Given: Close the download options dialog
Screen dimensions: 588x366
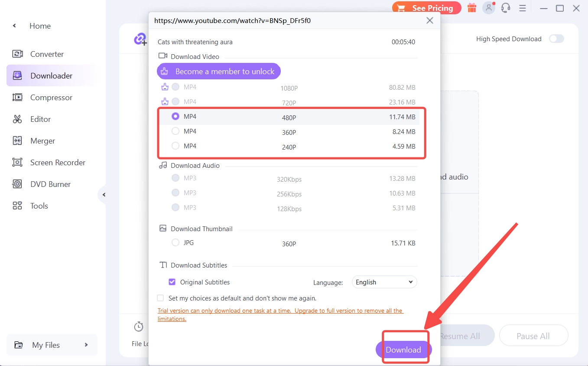Looking at the screenshot, I should pyautogui.click(x=429, y=20).
